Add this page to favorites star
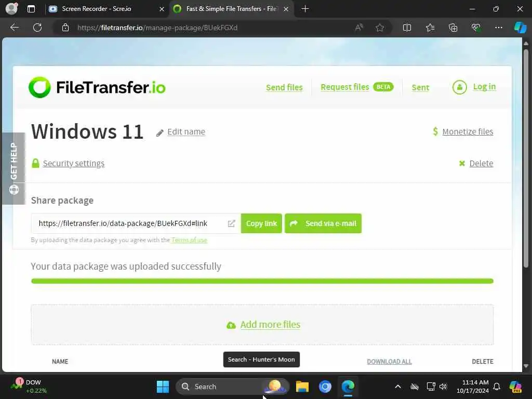 (x=380, y=28)
